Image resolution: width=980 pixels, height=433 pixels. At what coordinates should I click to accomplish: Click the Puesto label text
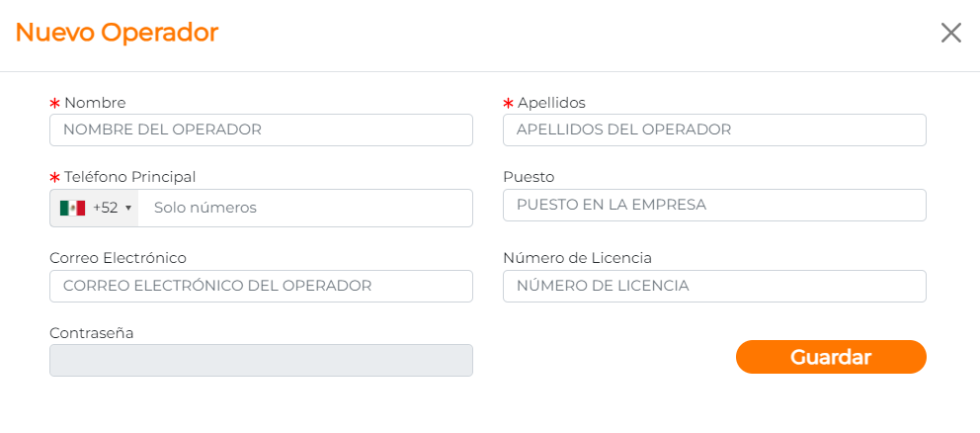pyautogui.click(x=529, y=177)
